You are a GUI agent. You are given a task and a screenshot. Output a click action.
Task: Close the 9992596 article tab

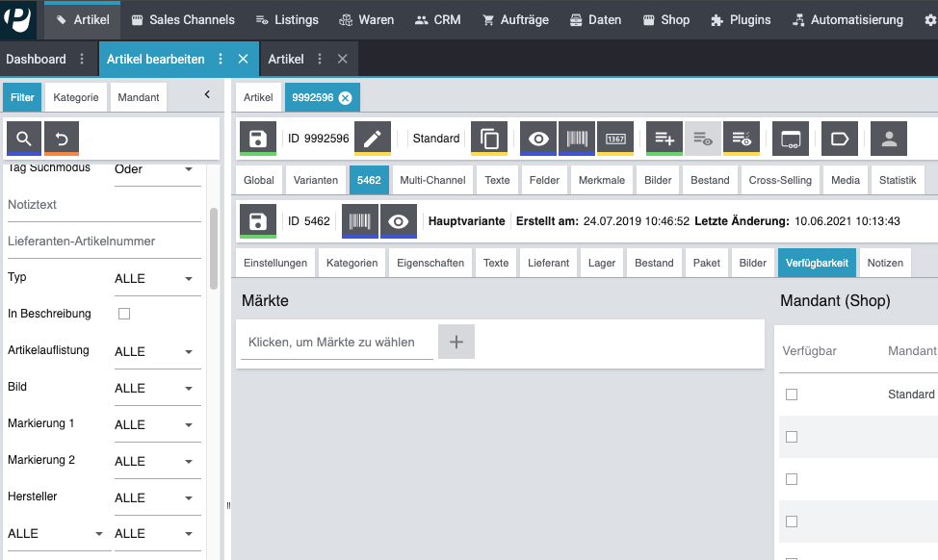[x=345, y=97]
